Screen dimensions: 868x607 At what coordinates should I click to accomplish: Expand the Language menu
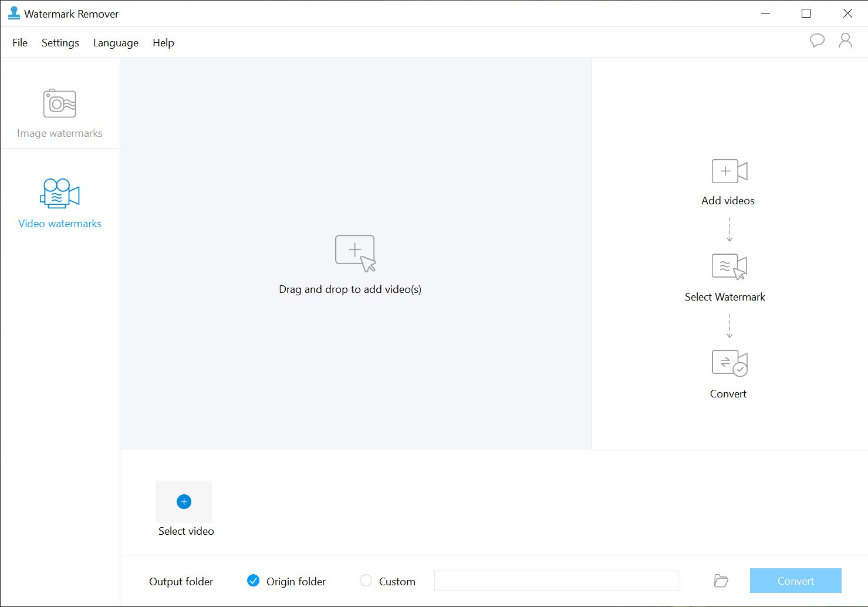tap(116, 43)
